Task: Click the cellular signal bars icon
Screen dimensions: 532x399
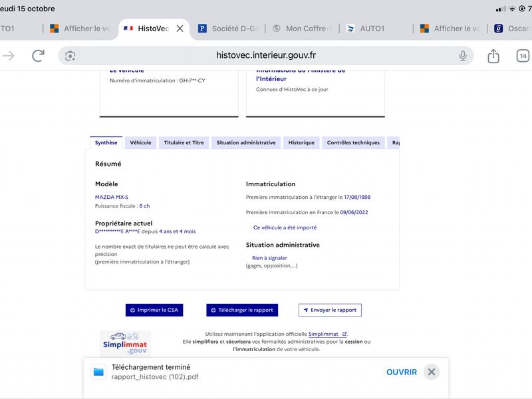Action: [501, 9]
